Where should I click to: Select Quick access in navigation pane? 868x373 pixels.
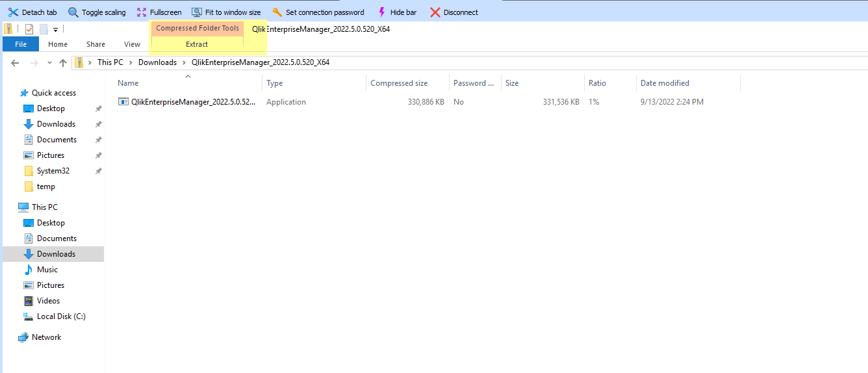pyautogui.click(x=54, y=93)
